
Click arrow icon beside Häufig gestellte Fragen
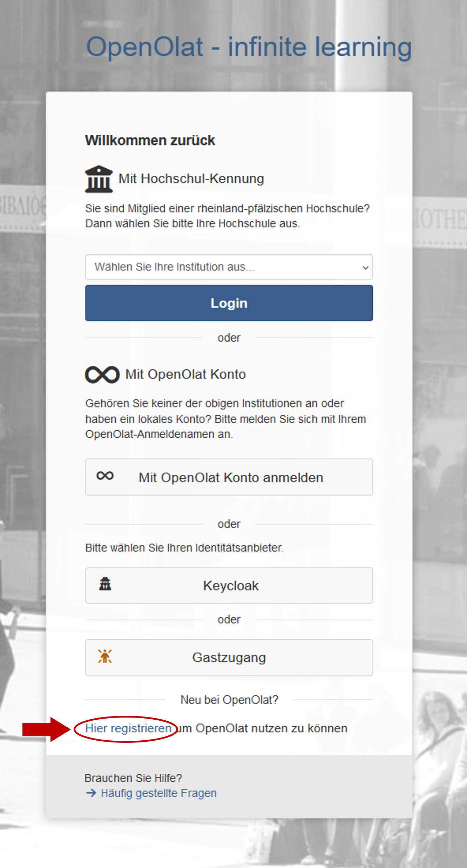tap(91, 793)
